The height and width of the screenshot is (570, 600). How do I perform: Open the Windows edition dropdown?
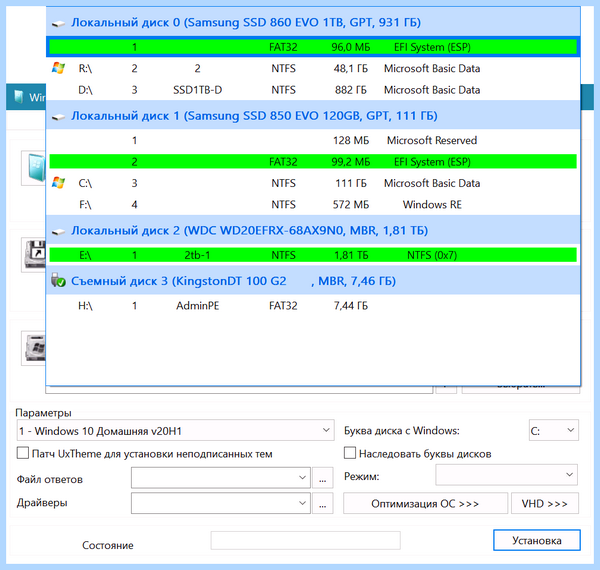175,430
